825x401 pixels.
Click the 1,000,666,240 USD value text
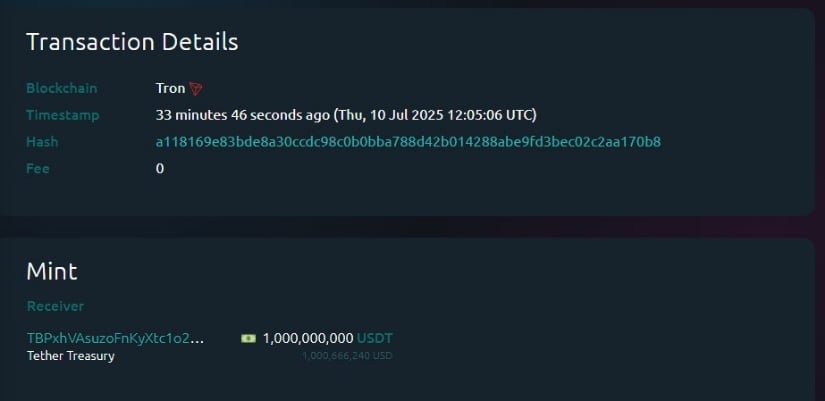(347, 356)
